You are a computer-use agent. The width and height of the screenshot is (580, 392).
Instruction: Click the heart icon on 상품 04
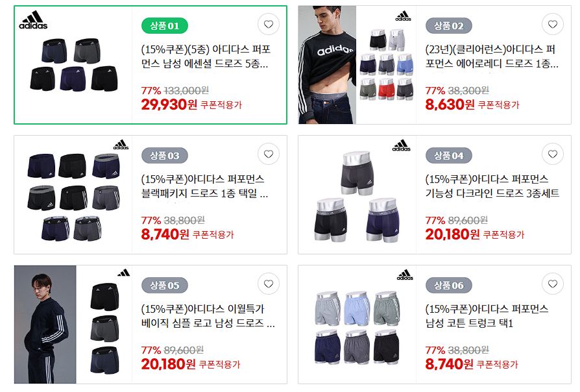tap(552, 154)
